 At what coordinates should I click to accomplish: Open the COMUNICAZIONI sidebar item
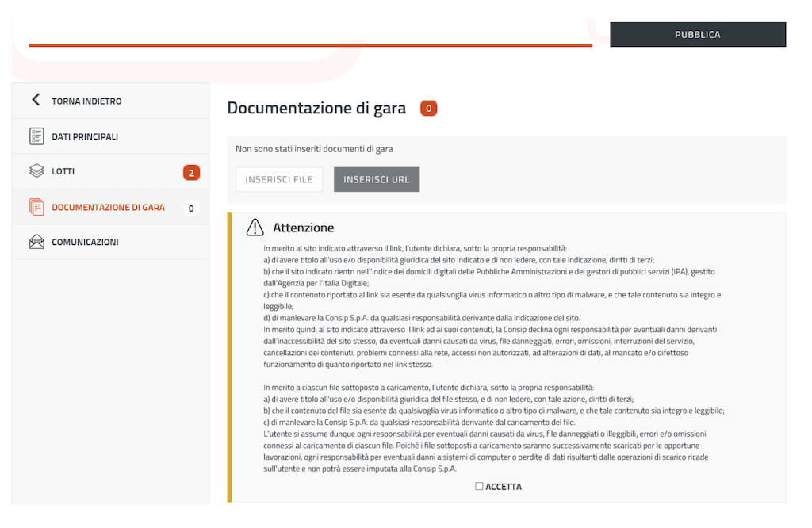85,243
